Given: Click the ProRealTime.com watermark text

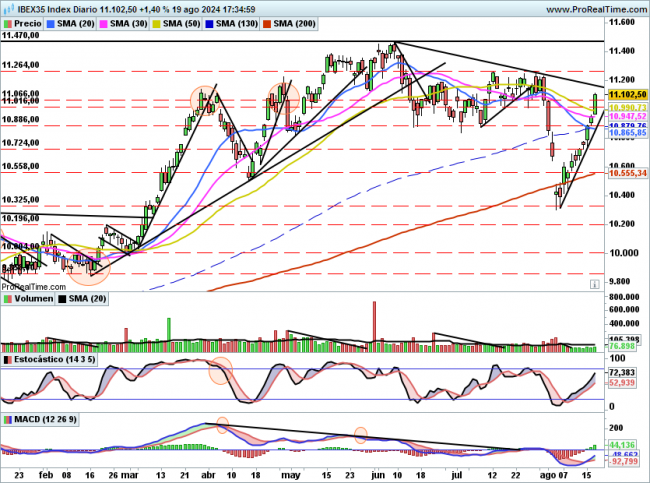Looking at the screenshot, I should [31, 285].
